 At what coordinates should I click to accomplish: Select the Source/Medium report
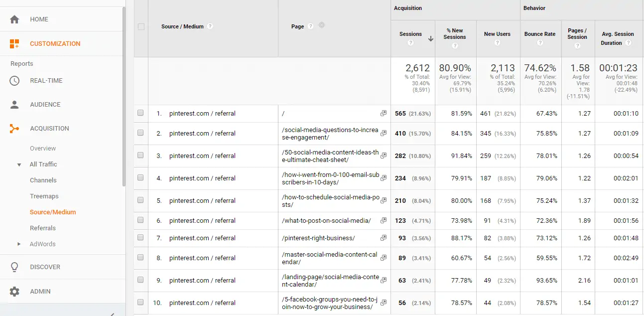(x=53, y=212)
